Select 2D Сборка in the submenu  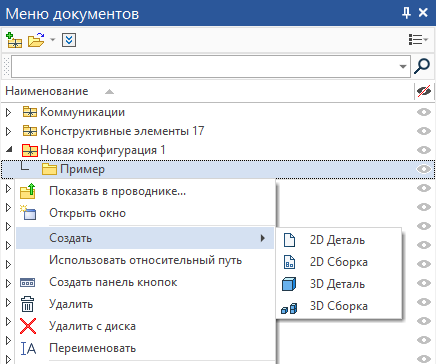pyautogui.click(x=339, y=262)
